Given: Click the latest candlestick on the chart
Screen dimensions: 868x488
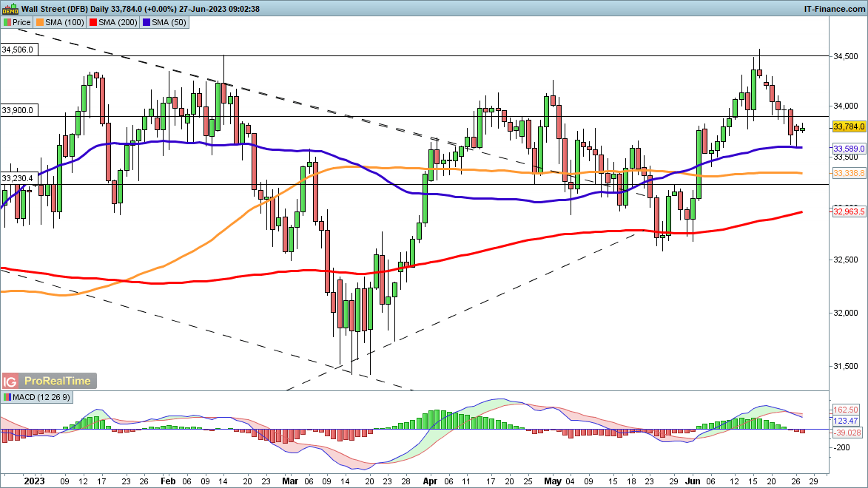Looking at the screenshot, I should tap(802, 129).
